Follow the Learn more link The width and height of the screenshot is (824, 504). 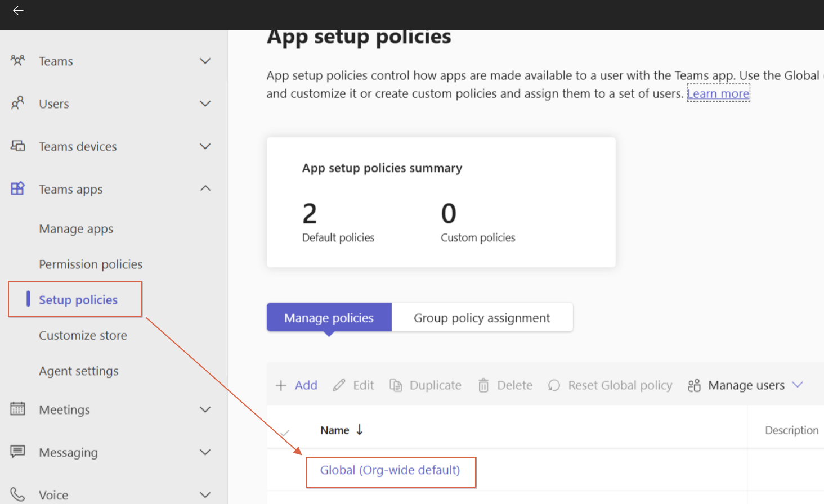coord(718,93)
